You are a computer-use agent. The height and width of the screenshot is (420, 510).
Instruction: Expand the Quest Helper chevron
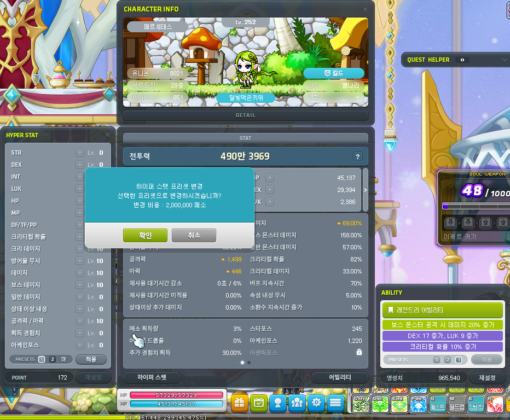click(505, 60)
